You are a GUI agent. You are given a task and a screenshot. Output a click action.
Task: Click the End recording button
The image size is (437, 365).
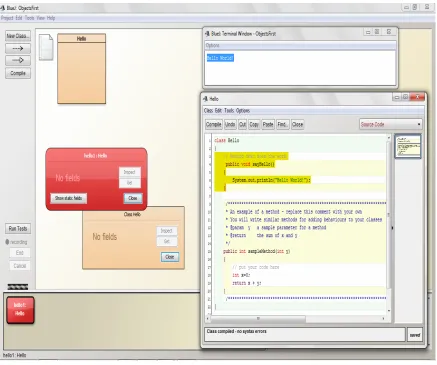[20, 253]
